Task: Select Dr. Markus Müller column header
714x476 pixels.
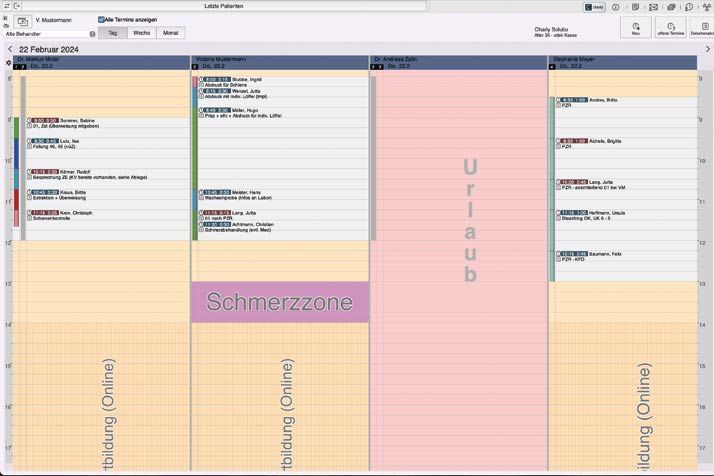Action: click(x=101, y=62)
